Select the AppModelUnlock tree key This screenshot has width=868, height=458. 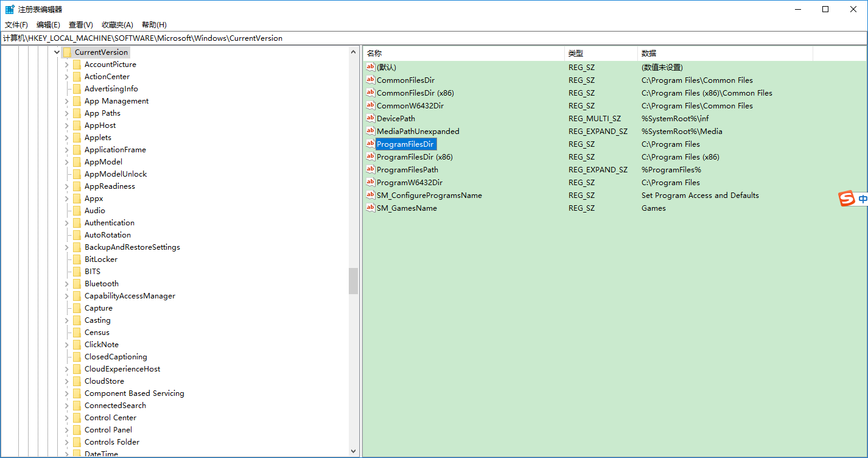click(116, 174)
